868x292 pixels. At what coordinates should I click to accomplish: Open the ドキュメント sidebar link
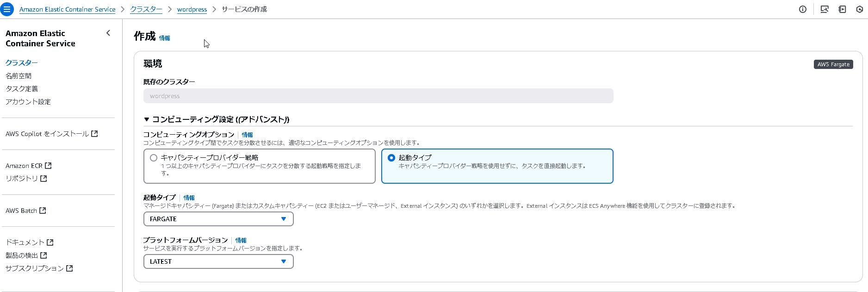click(x=25, y=242)
